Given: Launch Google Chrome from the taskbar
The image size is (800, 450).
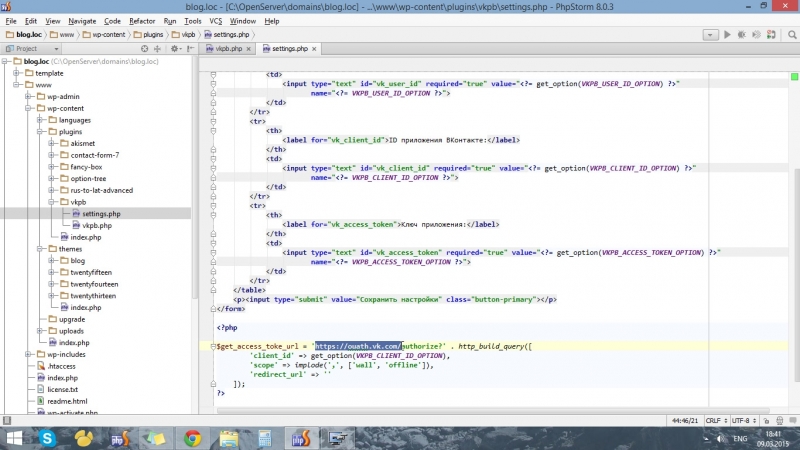Looking at the screenshot, I should coord(192,438).
